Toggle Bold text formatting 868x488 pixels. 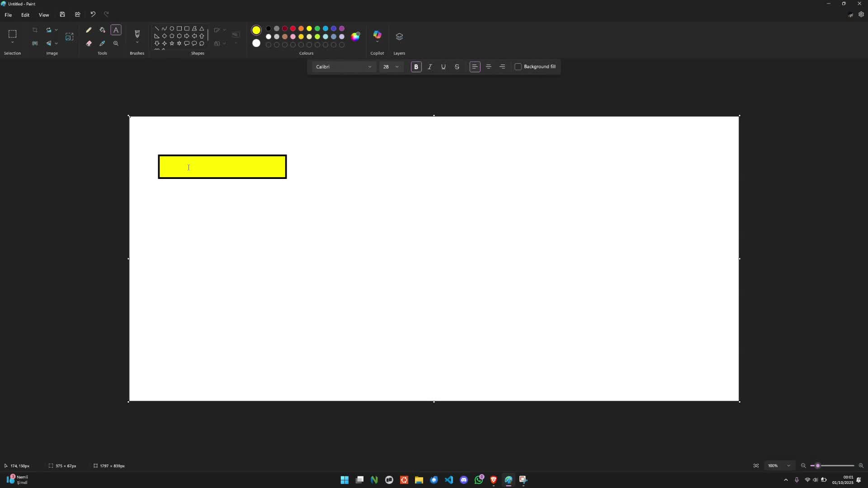click(x=416, y=67)
